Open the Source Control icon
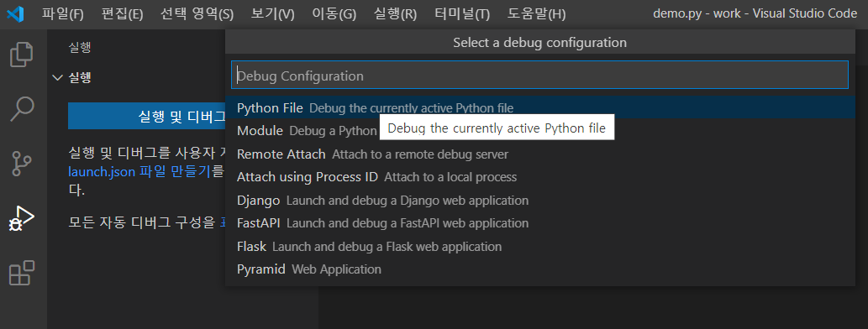 22,164
